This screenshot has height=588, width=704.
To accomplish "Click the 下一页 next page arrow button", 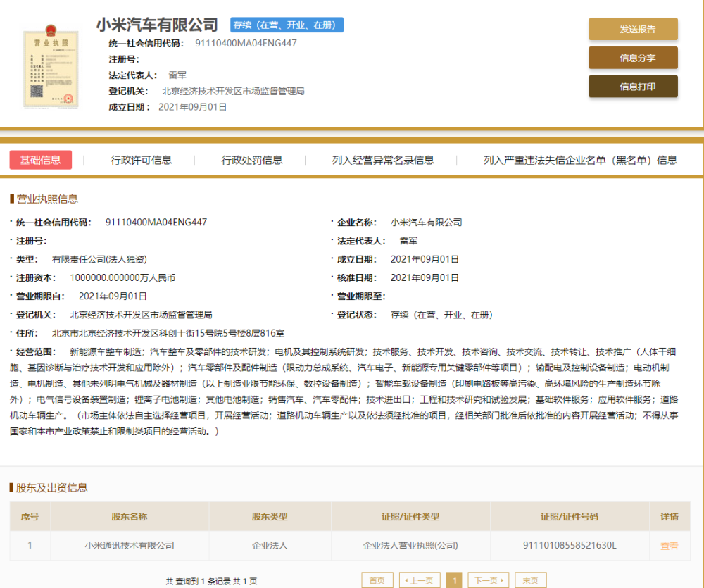I will [489, 580].
